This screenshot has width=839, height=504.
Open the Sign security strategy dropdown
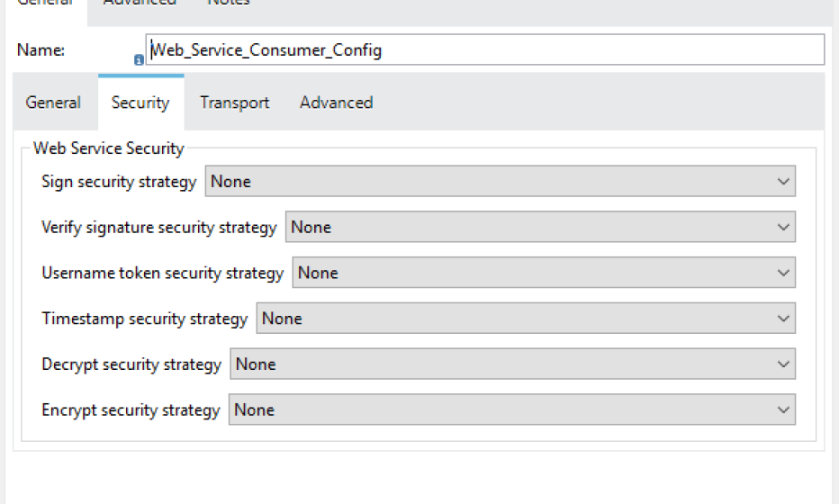tap(501, 182)
